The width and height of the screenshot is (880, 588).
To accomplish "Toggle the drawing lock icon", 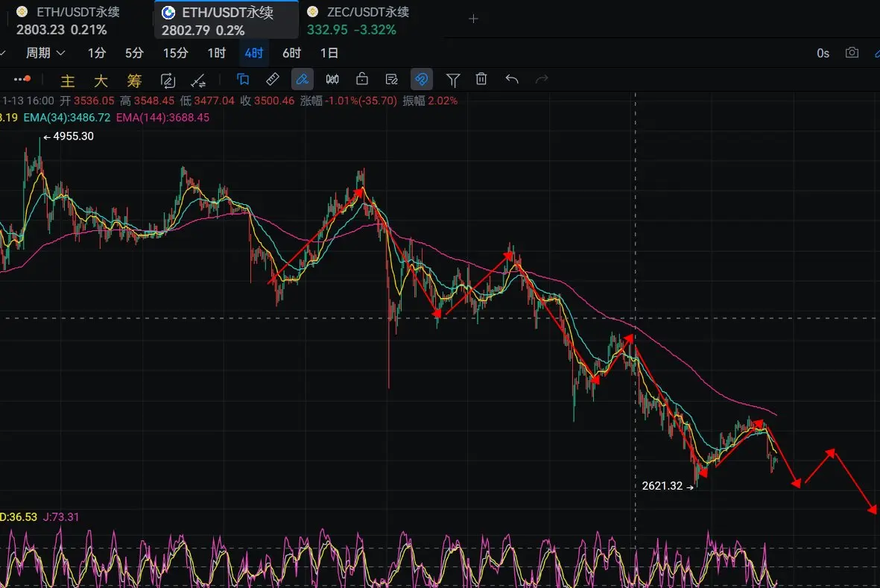I will point(362,79).
